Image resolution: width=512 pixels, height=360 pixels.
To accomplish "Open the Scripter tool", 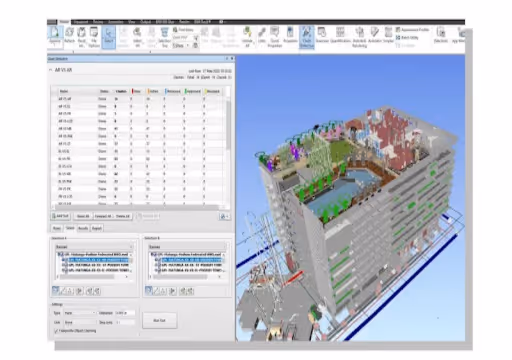I will point(388,35).
